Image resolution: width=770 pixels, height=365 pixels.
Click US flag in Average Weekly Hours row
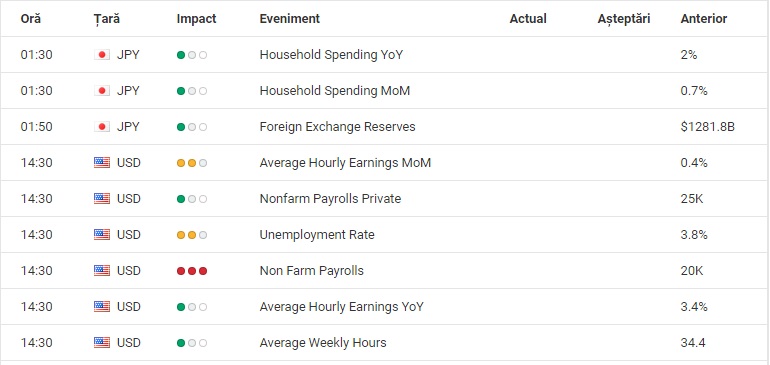coord(102,342)
